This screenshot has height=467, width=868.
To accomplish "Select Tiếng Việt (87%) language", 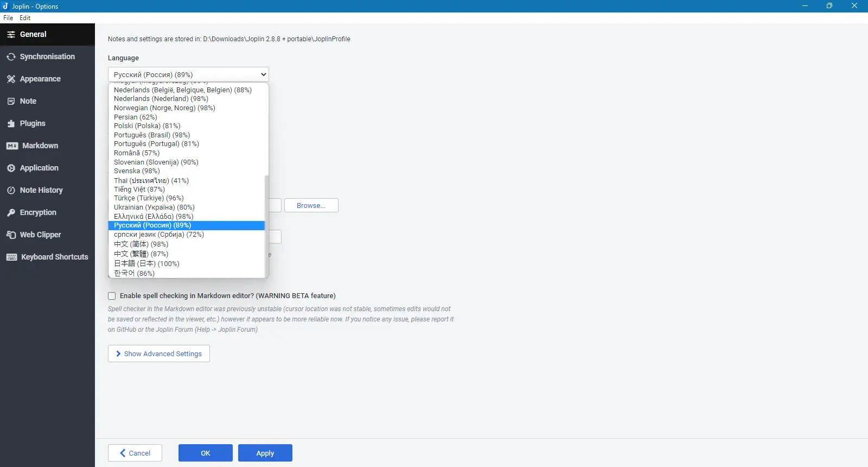I will [x=187, y=190].
